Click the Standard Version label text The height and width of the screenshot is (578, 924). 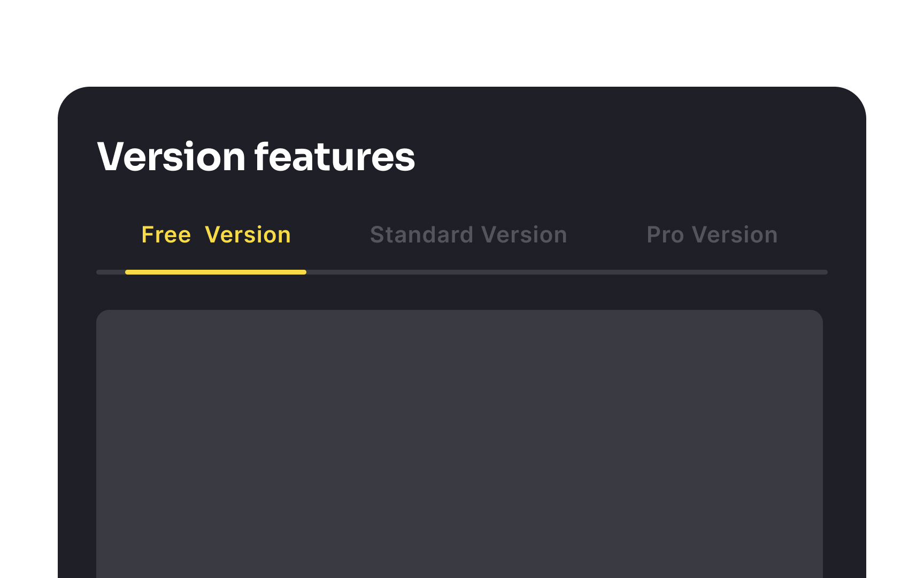pyautogui.click(x=468, y=234)
